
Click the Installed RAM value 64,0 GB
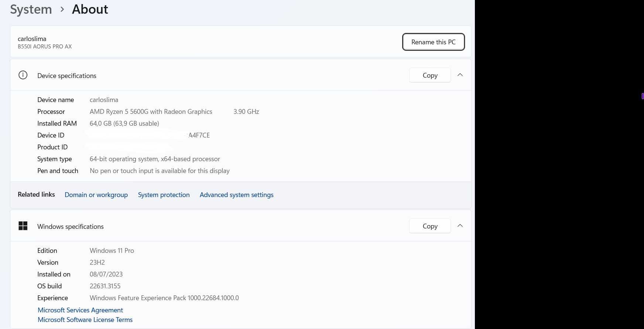click(124, 123)
